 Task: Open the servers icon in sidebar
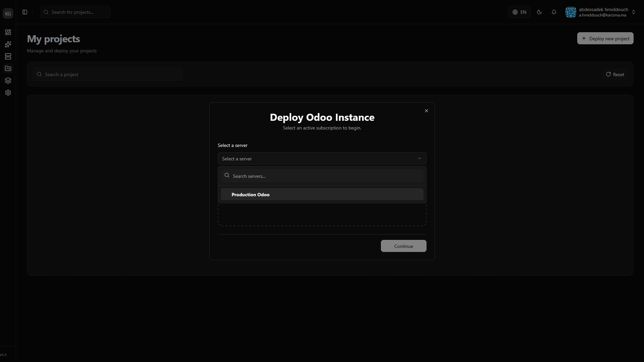[x=8, y=56]
